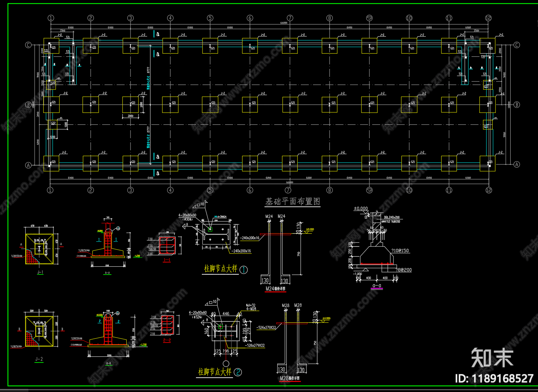Viewport: 538px width, 392px height.
Task: Click the A-A section caption
Action: 107,273
